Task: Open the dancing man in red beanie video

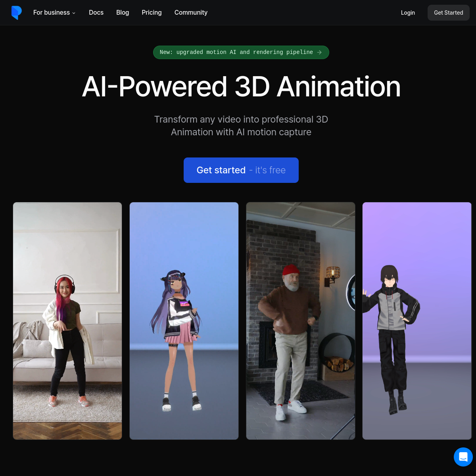Action: click(301, 321)
